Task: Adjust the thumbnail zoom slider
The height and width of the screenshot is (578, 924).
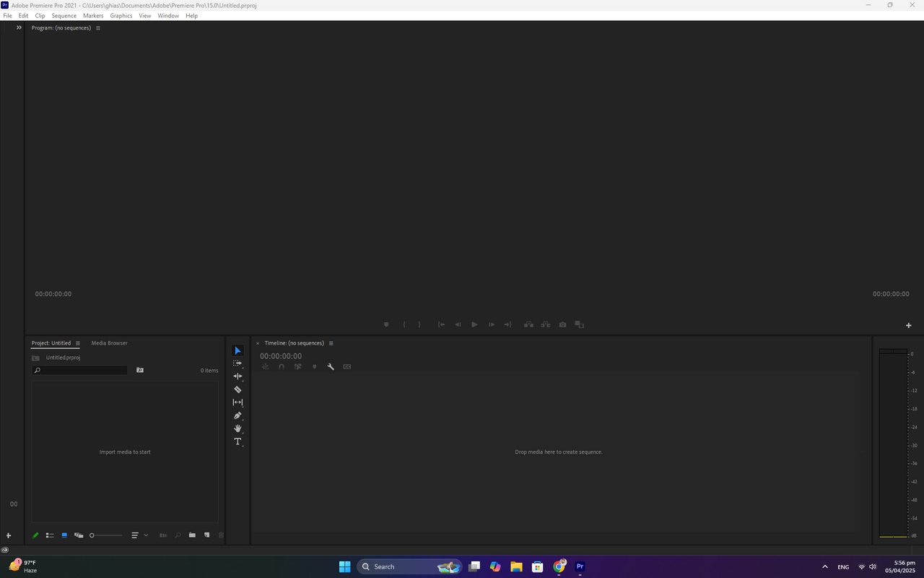Action: (x=106, y=535)
